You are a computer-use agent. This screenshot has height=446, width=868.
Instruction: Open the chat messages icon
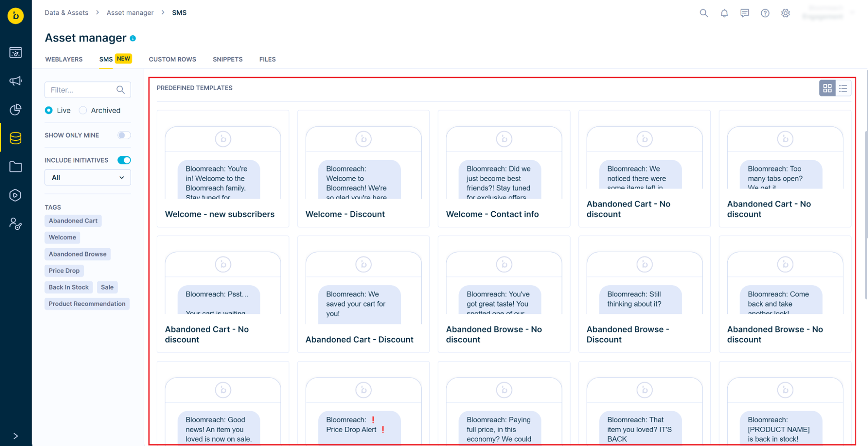click(745, 13)
